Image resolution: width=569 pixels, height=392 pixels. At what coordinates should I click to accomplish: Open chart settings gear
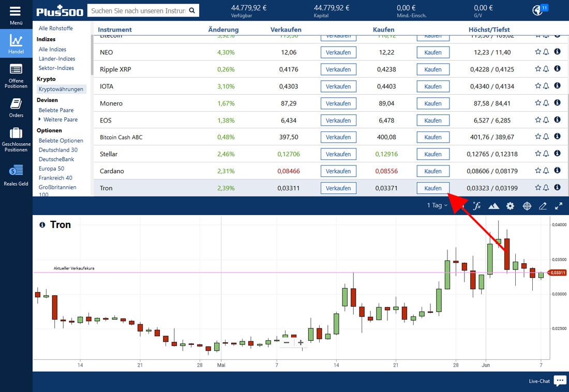pyautogui.click(x=510, y=206)
